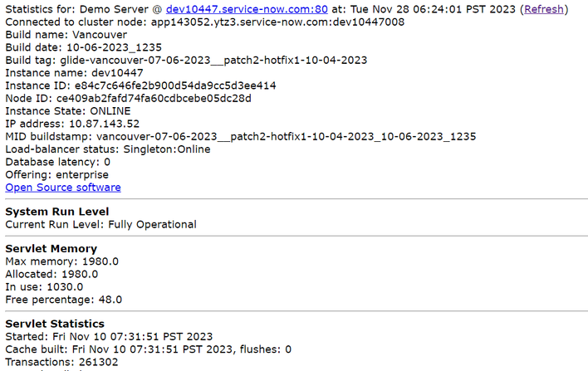Click the Load-balancer status Singleton:Online text
The width and height of the screenshot is (588, 371).
[x=108, y=149]
